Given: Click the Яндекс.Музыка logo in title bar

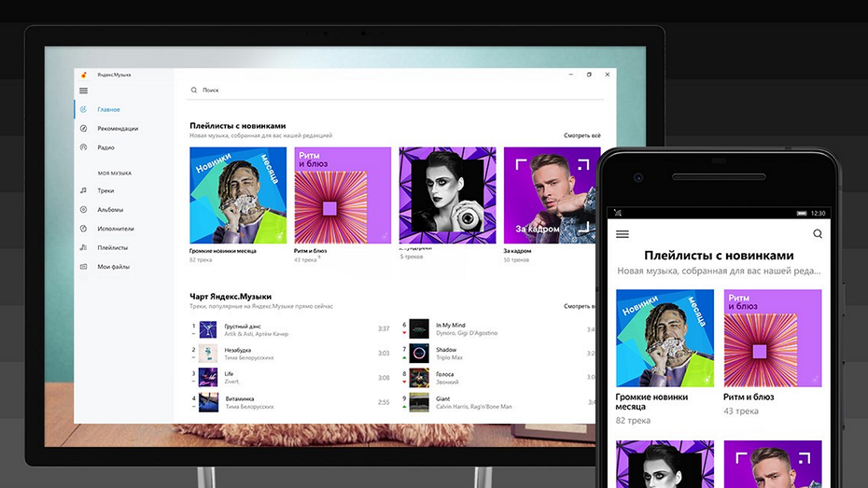Looking at the screenshot, I should [x=84, y=75].
